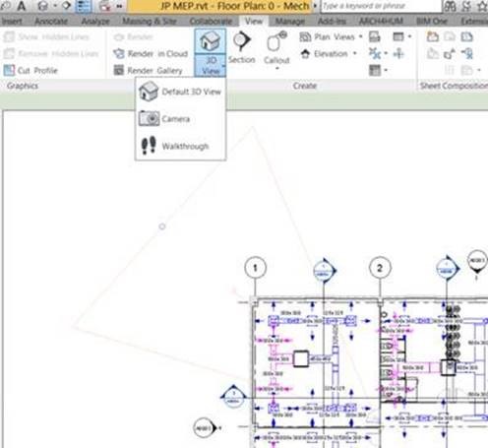Screen dimensions: 488x448
Task: Click the Legends icon
Action: [x=398, y=36]
